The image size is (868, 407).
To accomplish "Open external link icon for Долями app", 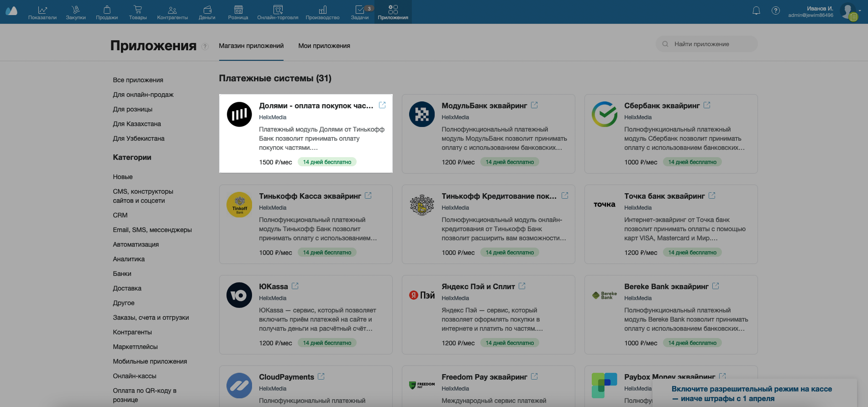I will coord(382,105).
